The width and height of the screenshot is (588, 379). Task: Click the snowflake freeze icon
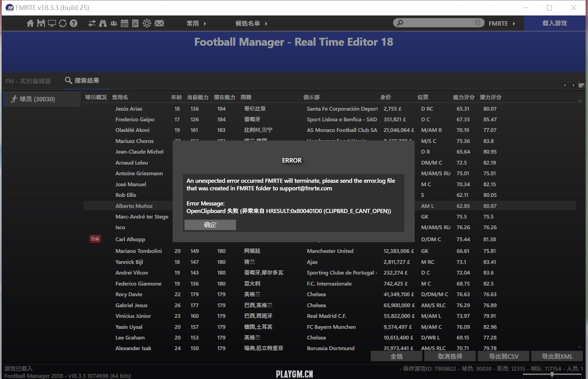[x=147, y=23]
